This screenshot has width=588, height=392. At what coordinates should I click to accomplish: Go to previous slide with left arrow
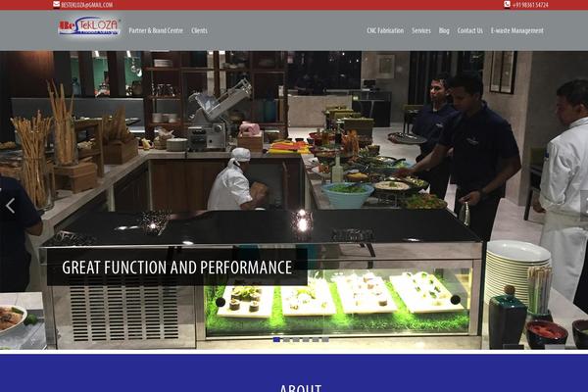(x=10, y=206)
